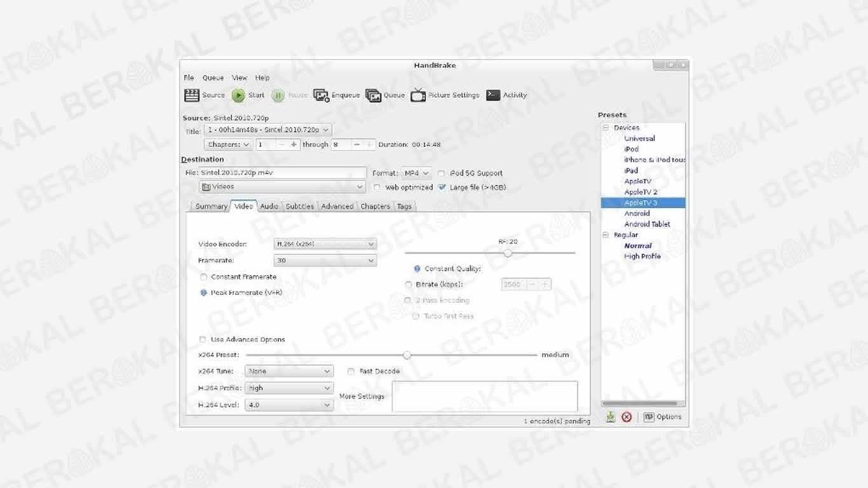Screen dimensions: 868x488
Task: Open the Activity log terminal icon
Action: coord(493,95)
